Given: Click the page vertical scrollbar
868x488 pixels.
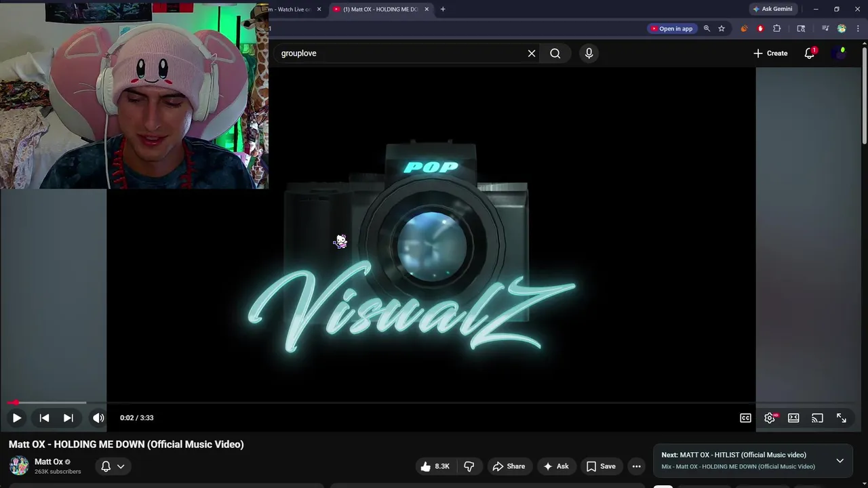Looking at the screenshot, I should click(864, 95).
